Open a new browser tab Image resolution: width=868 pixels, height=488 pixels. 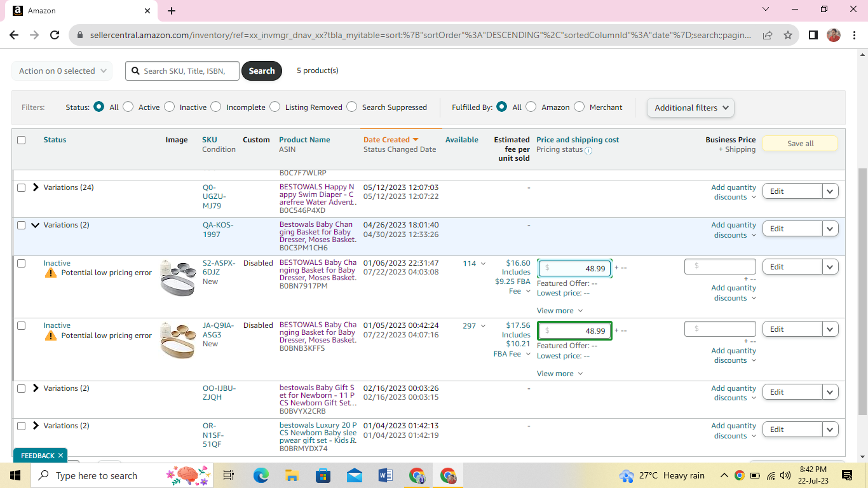tap(172, 11)
